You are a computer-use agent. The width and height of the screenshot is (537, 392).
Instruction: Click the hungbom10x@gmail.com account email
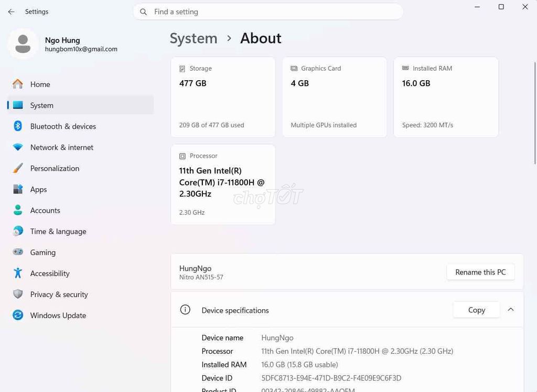81,49
